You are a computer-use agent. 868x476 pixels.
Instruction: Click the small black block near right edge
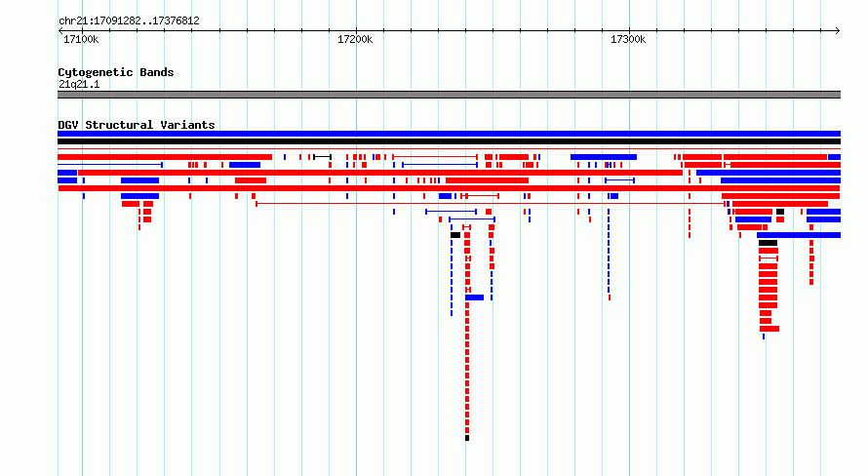[x=780, y=212]
